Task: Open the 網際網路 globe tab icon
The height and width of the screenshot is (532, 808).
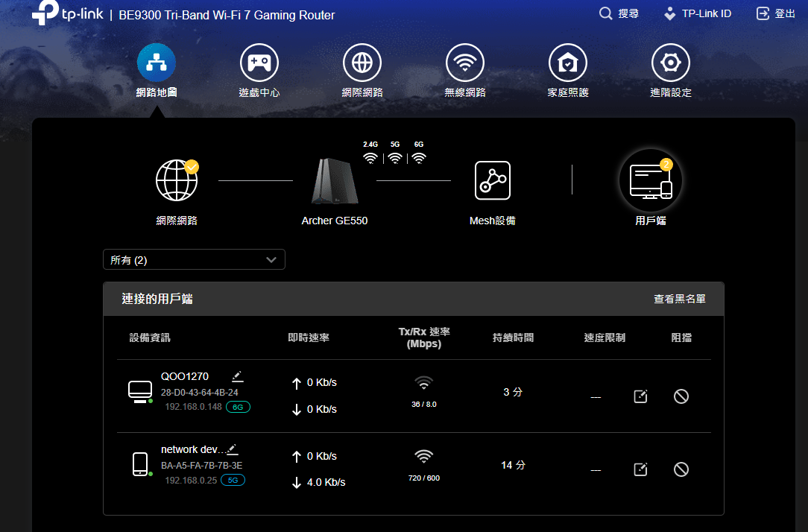Action: [x=362, y=63]
